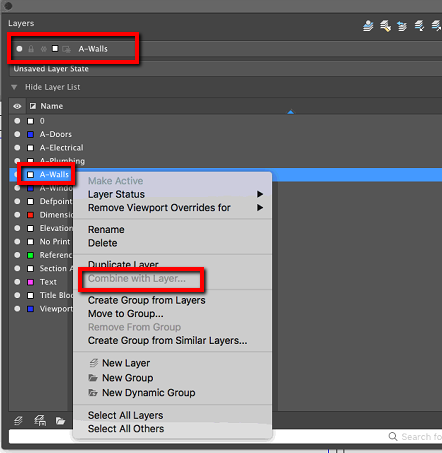The image size is (442, 453).
Task: Toggle the lock icon of the current layer
Action: pos(31,49)
